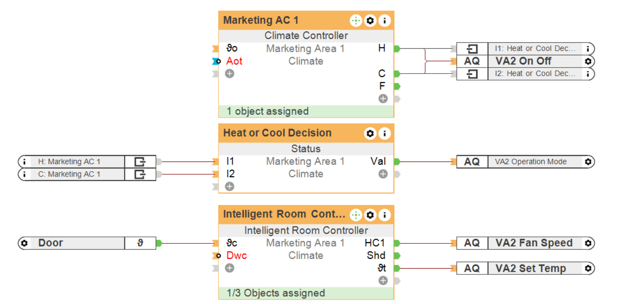Click gear on VA2 Operation Mode output
Image resolution: width=644 pixels, height=304 pixels.
(x=588, y=162)
